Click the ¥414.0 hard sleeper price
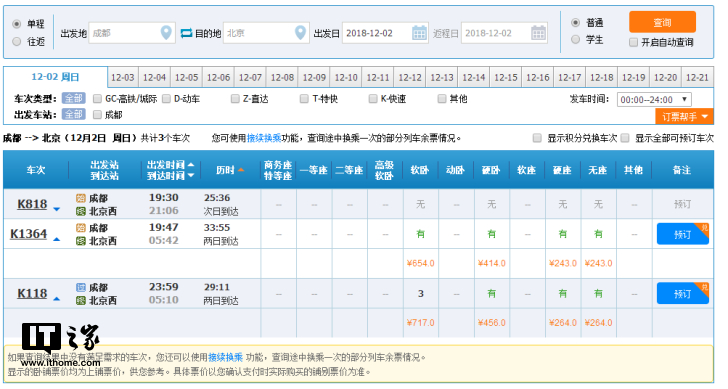728x389 pixels. pyautogui.click(x=492, y=263)
